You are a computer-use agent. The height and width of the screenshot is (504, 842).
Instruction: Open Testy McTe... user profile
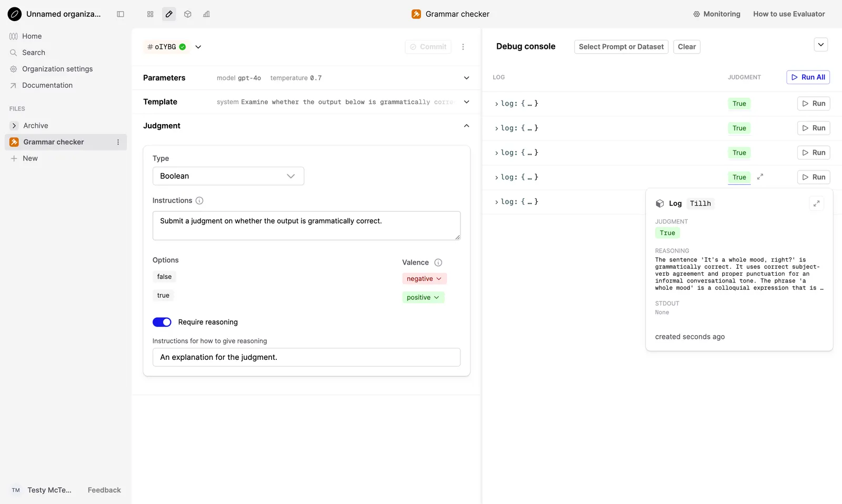click(41, 490)
